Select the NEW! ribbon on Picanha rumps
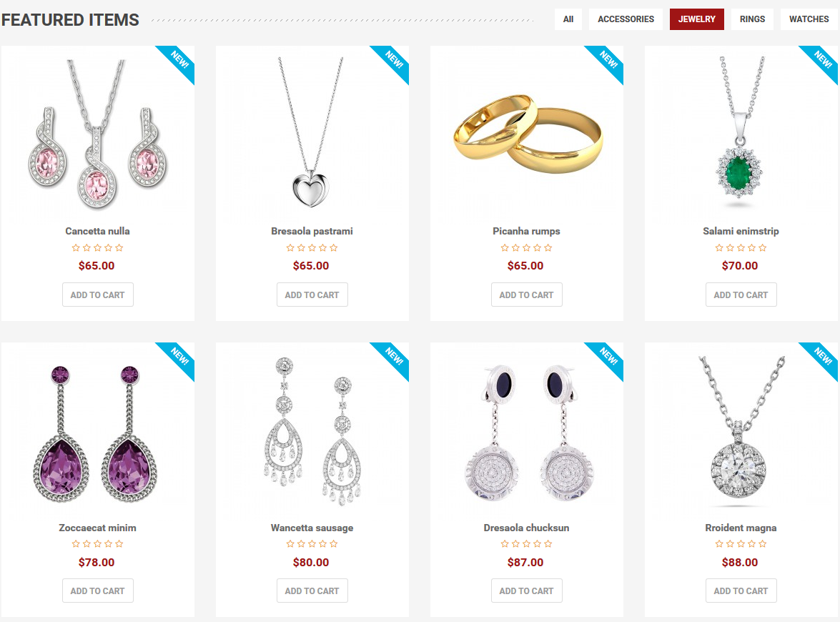Screen dimensions: 840x622 pos(608,60)
